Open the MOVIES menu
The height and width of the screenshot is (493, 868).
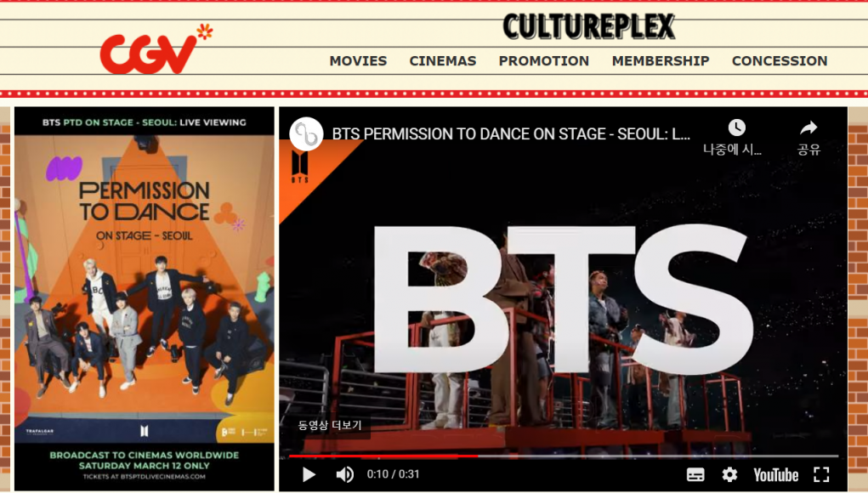click(x=358, y=61)
